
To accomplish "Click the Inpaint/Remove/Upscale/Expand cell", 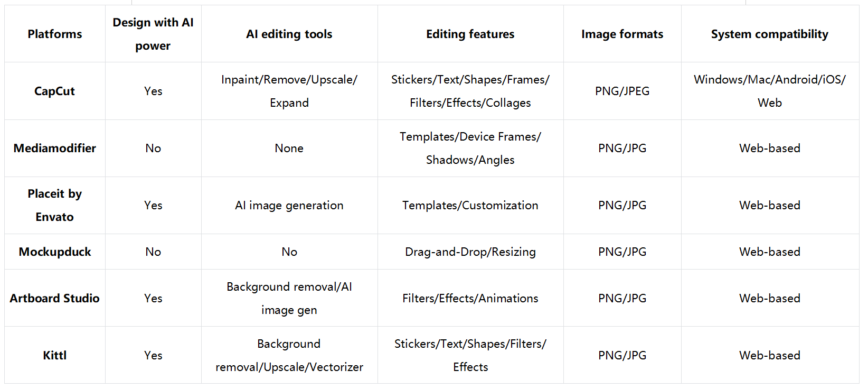I will pyautogui.click(x=289, y=91).
